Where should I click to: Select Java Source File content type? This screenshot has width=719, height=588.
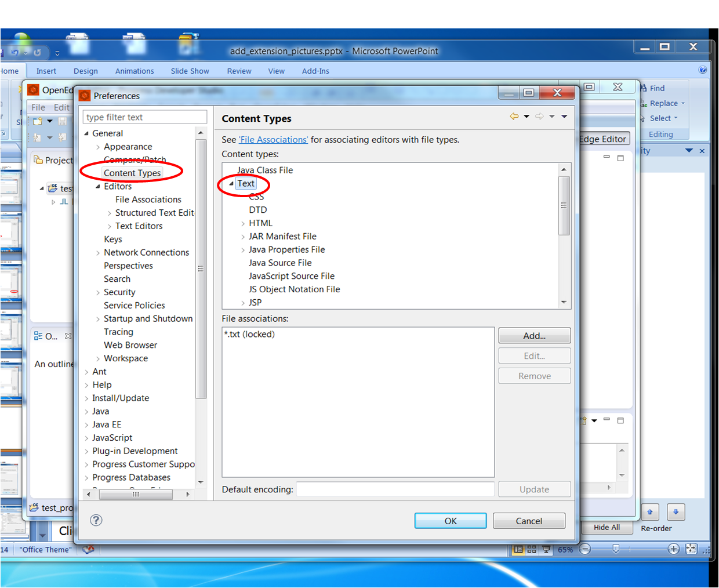(280, 263)
